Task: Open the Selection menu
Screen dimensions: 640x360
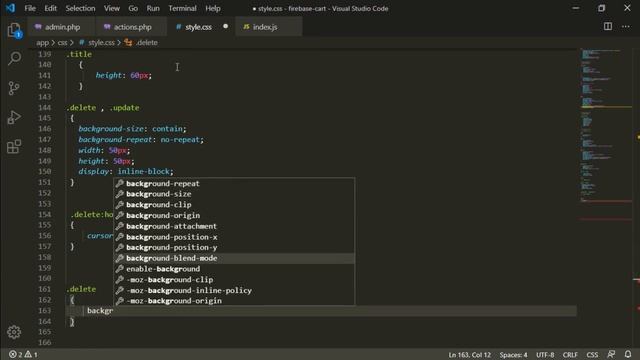Action: (x=80, y=8)
